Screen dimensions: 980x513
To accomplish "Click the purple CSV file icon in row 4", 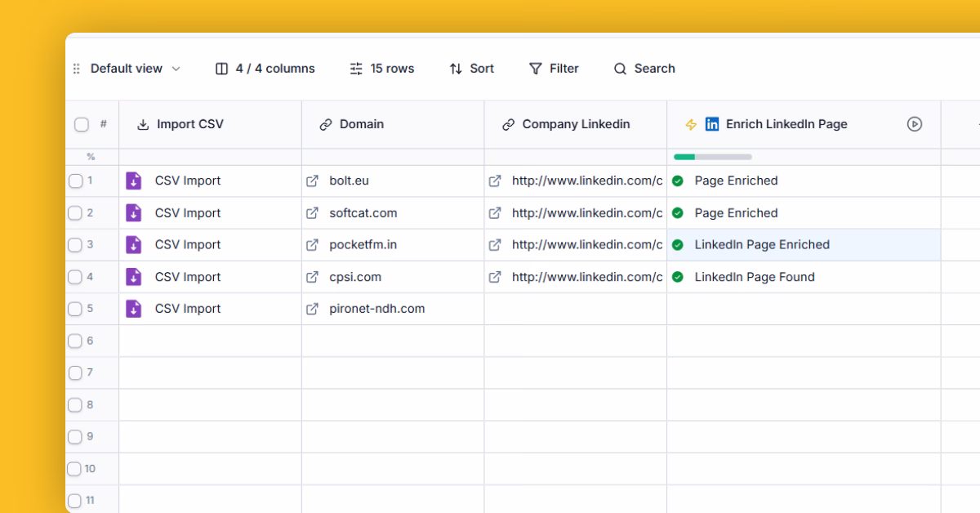I will (133, 277).
